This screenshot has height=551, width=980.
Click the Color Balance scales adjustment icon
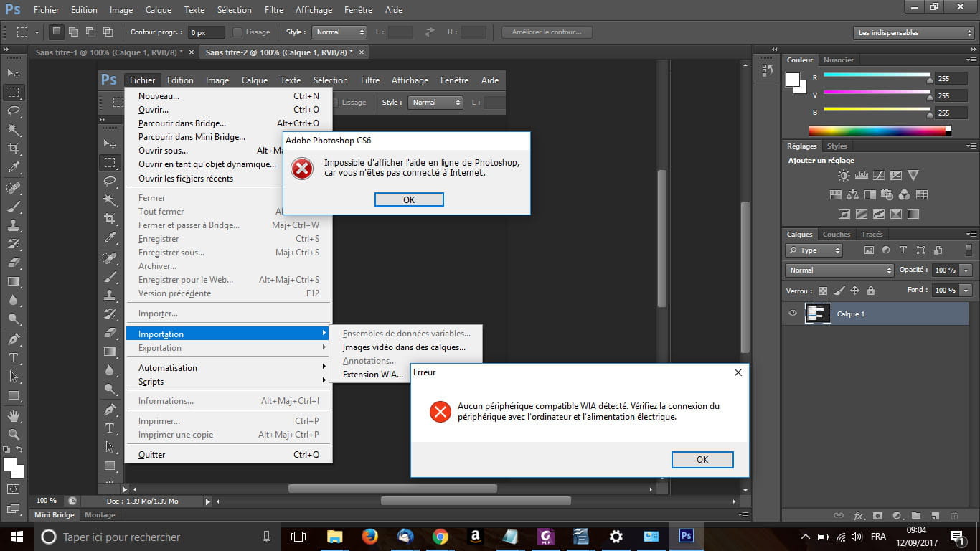(x=852, y=195)
